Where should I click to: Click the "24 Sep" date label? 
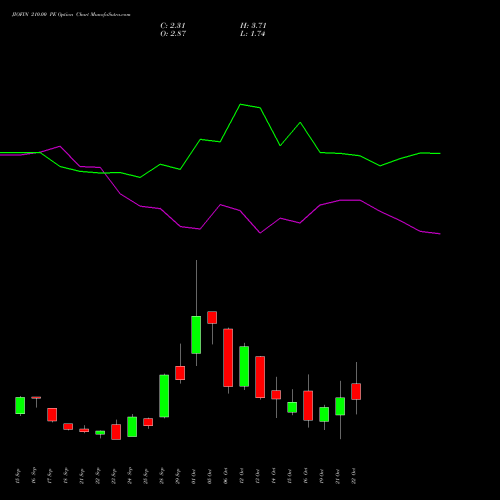130,476
